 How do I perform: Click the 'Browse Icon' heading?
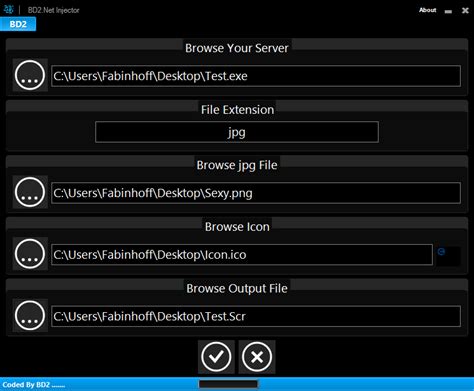tap(237, 227)
